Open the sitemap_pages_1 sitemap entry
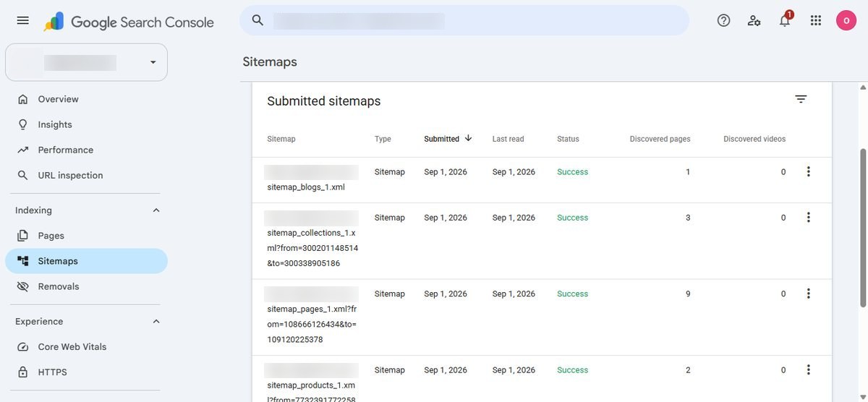Screen dimensions: 868x402 click(542, 317)
